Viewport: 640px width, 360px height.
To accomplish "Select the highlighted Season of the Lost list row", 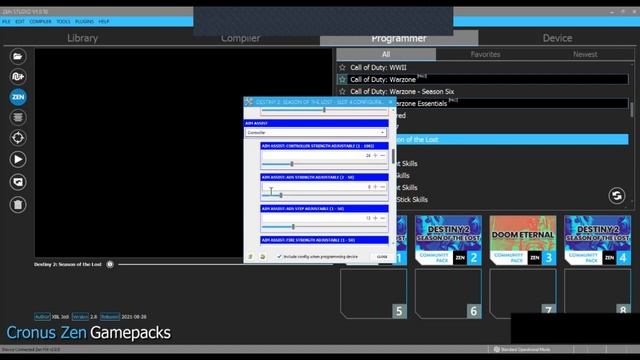I will [x=512, y=139].
